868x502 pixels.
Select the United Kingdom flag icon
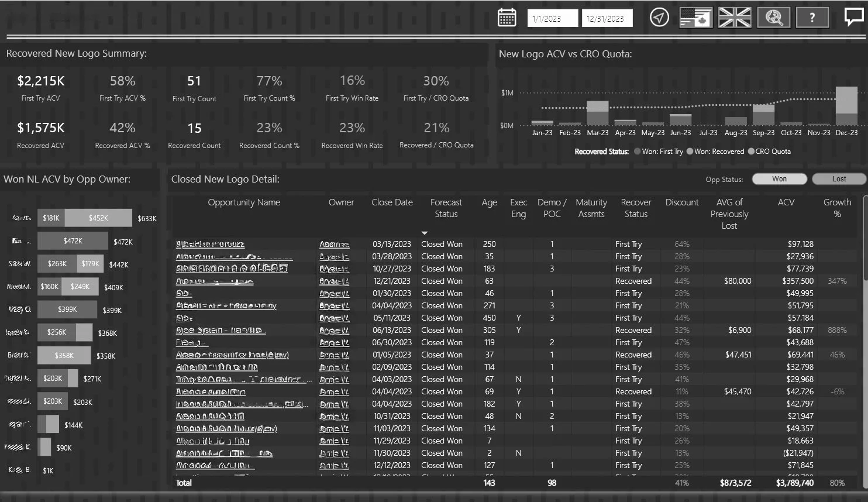click(x=735, y=18)
